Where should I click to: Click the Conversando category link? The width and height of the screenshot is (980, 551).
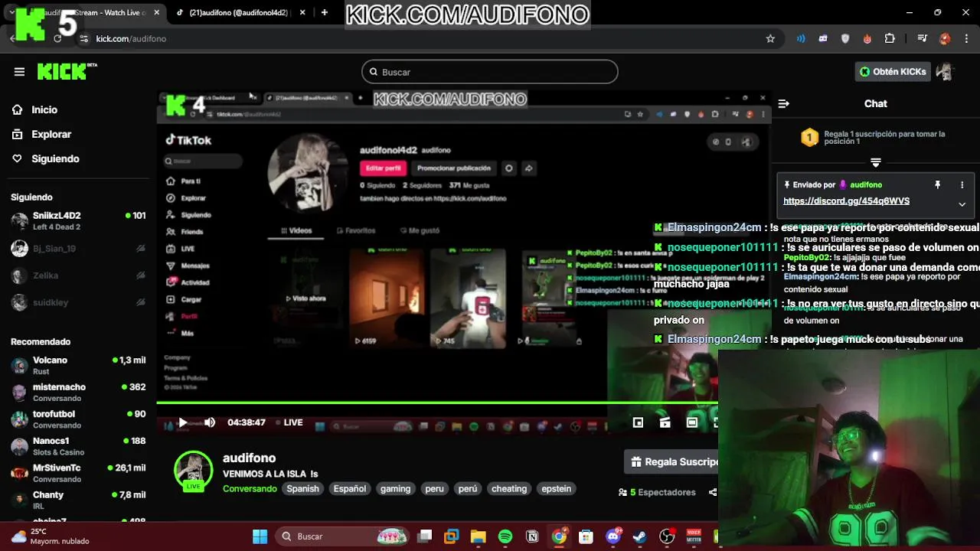250,488
